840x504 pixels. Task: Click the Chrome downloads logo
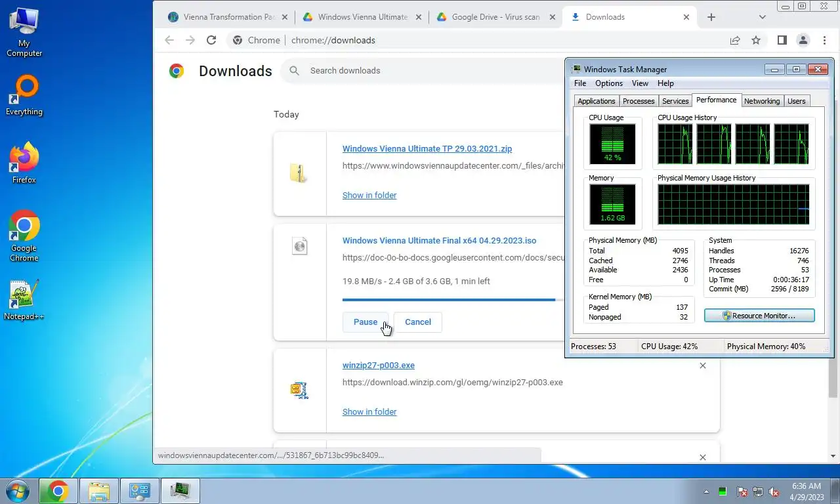[176, 71]
